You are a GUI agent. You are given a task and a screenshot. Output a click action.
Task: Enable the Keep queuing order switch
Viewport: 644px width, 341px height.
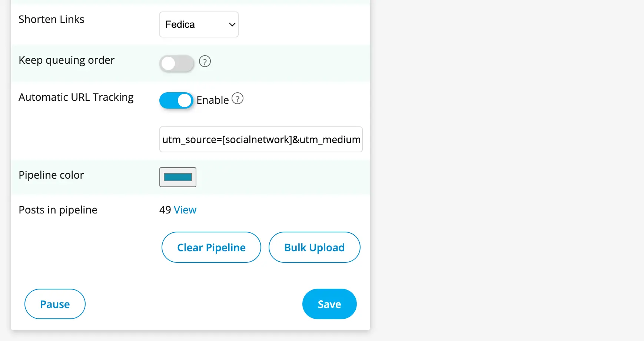pyautogui.click(x=177, y=63)
